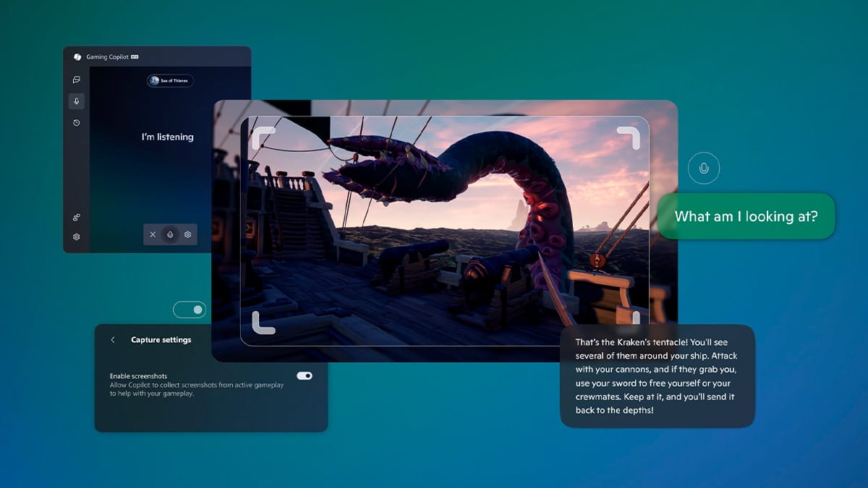Go back from Capture settings using chevron
Viewport: 868px width, 488px height.
[113, 340]
